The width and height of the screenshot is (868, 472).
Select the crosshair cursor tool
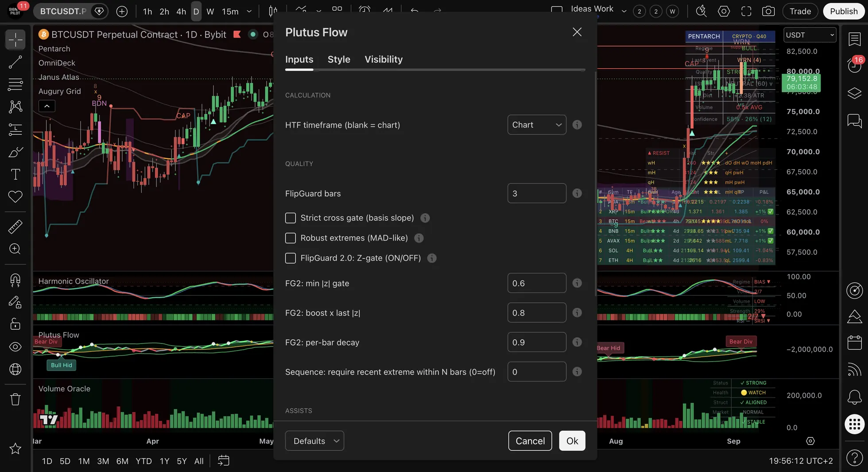point(15,39)
